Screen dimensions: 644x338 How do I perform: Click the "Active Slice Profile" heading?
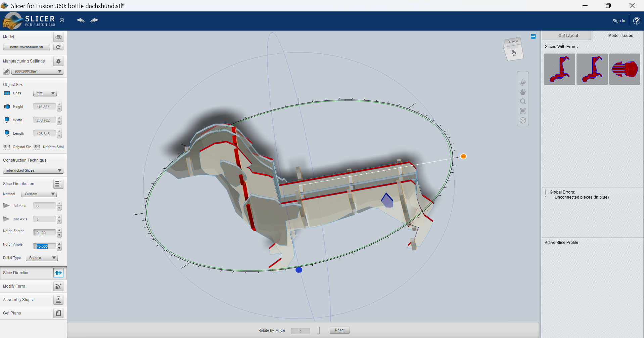point(561,243)
